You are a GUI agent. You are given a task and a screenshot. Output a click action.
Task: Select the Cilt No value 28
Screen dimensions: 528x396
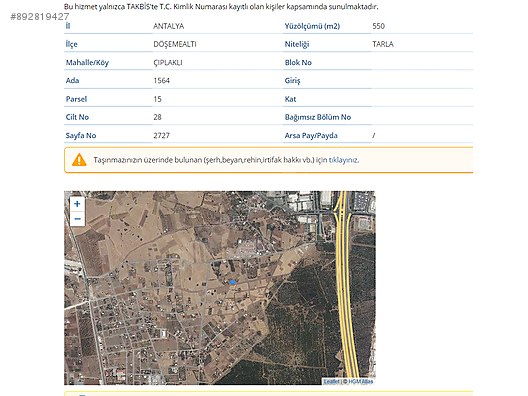click(158, 117)
